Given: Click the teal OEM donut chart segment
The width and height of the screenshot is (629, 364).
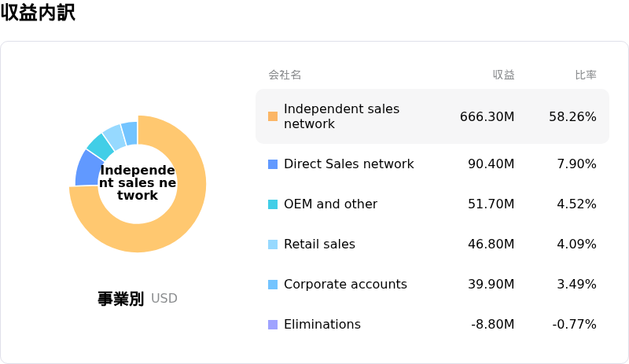Looking at the screenshot, I should pyautogui.click(x=100, y=146).
